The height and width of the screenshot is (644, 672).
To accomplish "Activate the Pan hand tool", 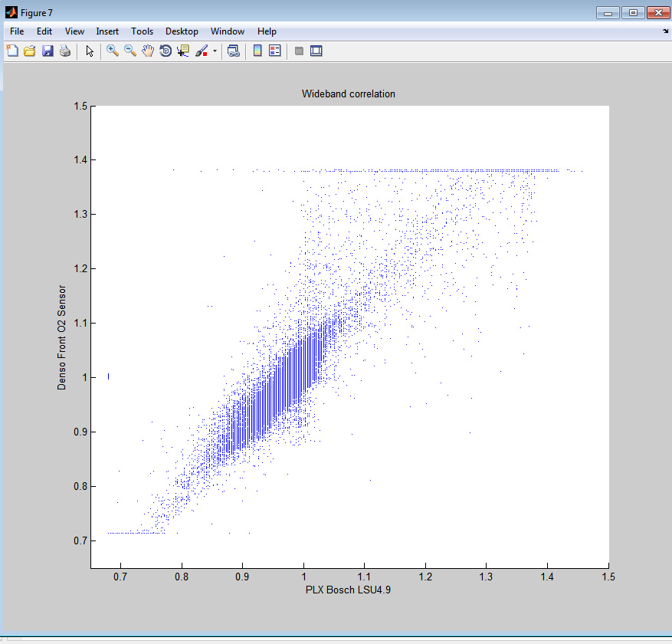I will pyautogui.click(x=147, y=51).
